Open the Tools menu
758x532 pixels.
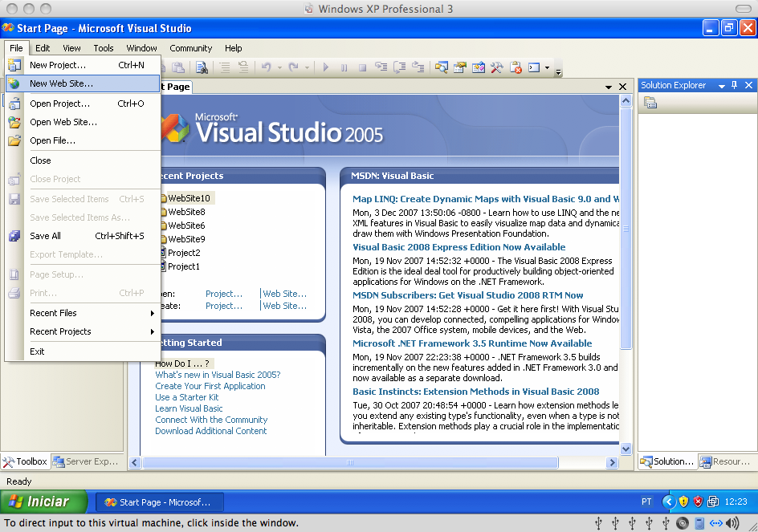tap(104, 48)
